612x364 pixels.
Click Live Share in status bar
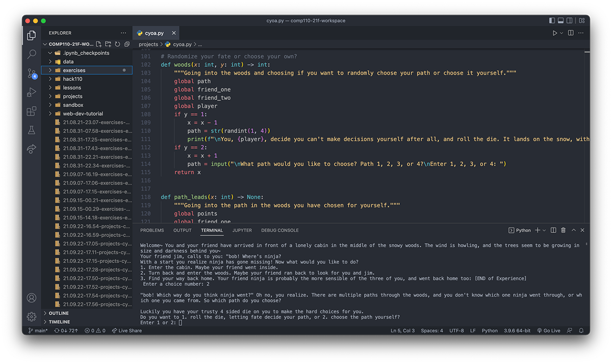pyautogui.click(x=127, y=331)
